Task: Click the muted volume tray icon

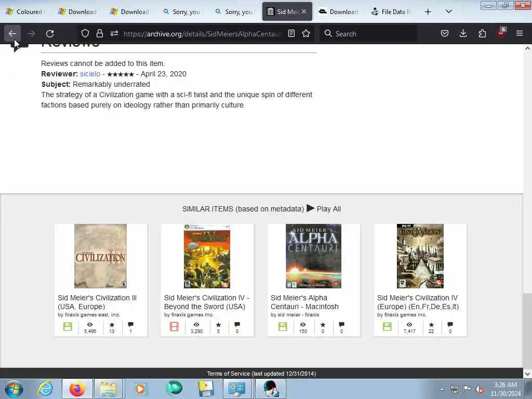Action: point(480,389)
